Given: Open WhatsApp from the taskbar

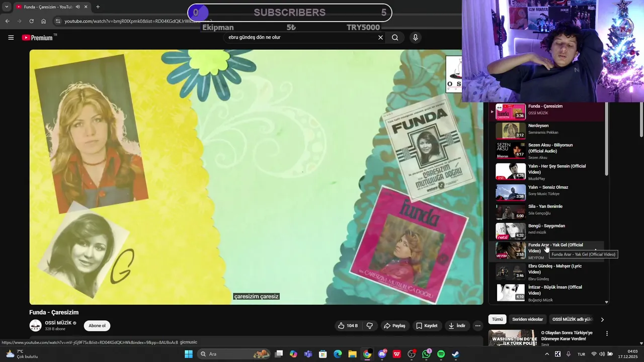Looking at the screenshot, I should [427, 354].
